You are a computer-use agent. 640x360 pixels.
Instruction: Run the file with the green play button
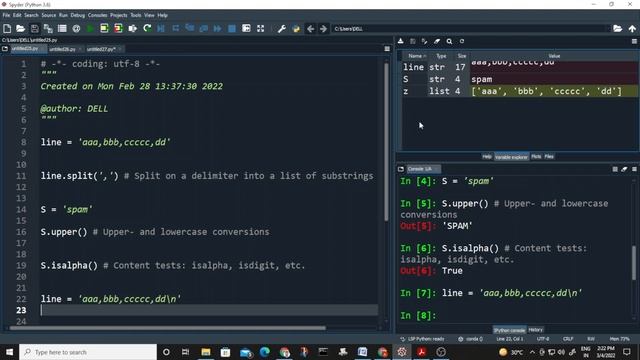[x=90, y=29]
